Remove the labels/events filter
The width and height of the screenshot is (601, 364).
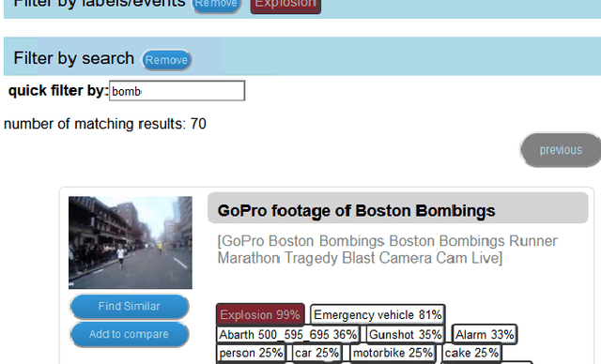point(216,5)
